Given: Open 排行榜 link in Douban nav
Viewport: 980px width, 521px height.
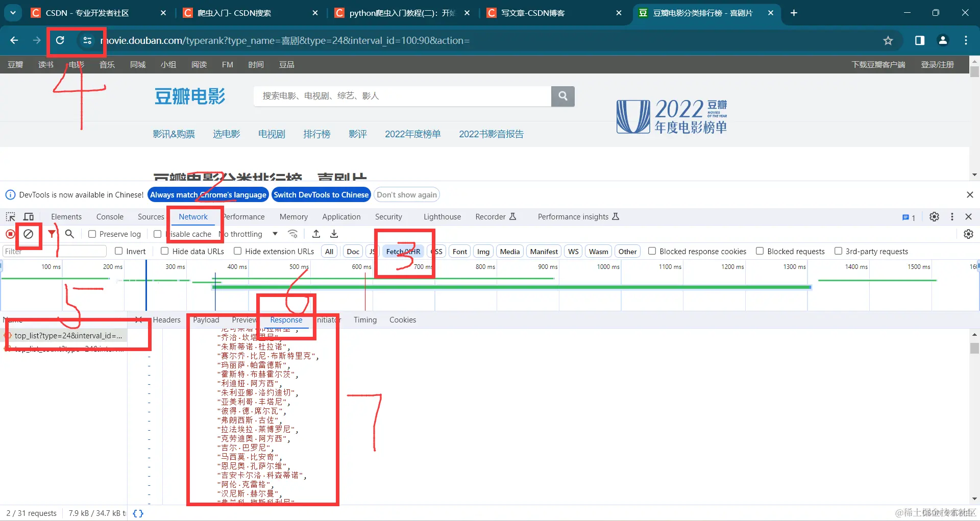Looking at the screenshot, I should pyautogui.click(x=317, y=134).
